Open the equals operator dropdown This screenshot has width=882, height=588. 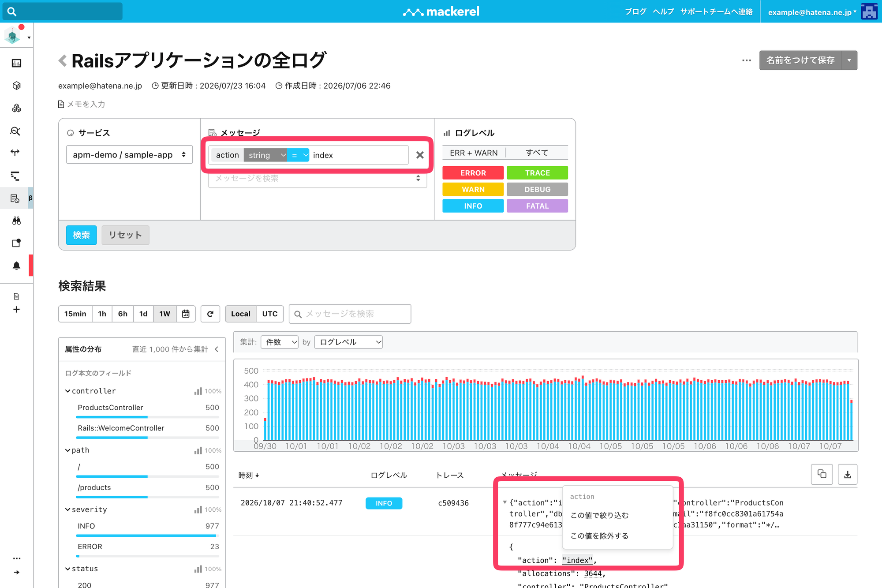point(299,155)
